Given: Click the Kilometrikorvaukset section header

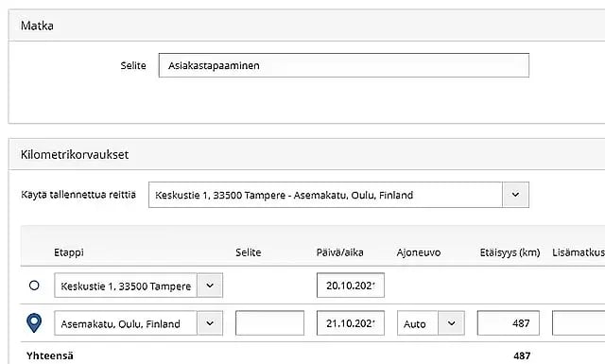Looking at the screenshot, I should click(x=306, y=154).
